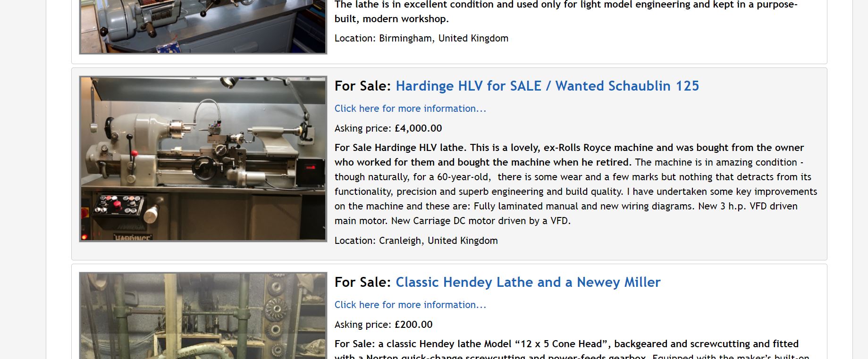Click the 'lathe is in excellent condition' description

click(x=566, y=12)
